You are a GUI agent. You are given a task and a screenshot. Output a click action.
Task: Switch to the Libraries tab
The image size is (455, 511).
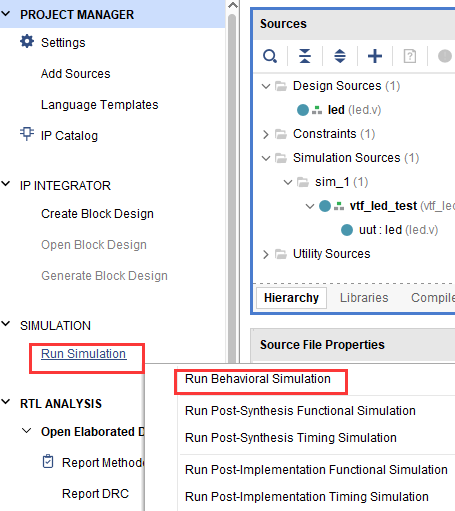point(364,298)
